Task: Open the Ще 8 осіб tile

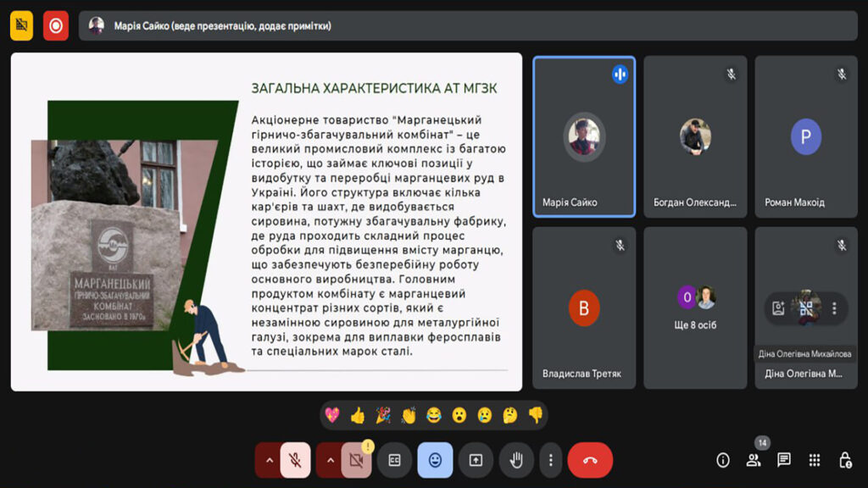Action: click(695, 308)
